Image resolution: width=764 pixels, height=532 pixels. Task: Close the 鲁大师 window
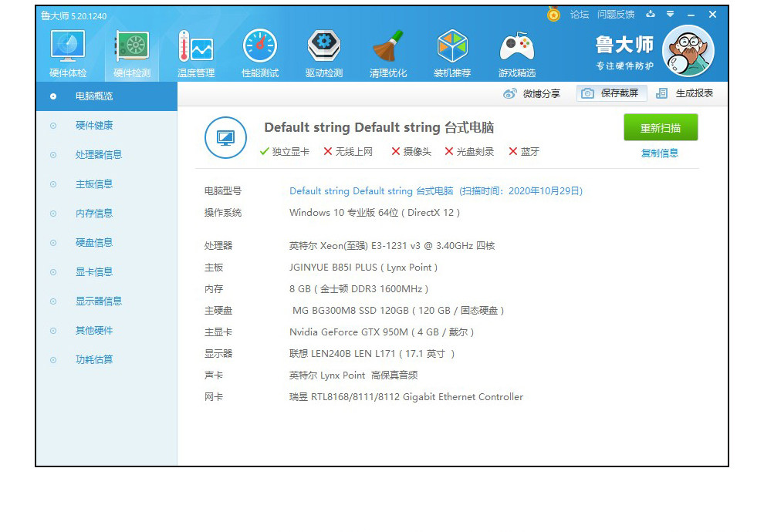coord(712,15)
